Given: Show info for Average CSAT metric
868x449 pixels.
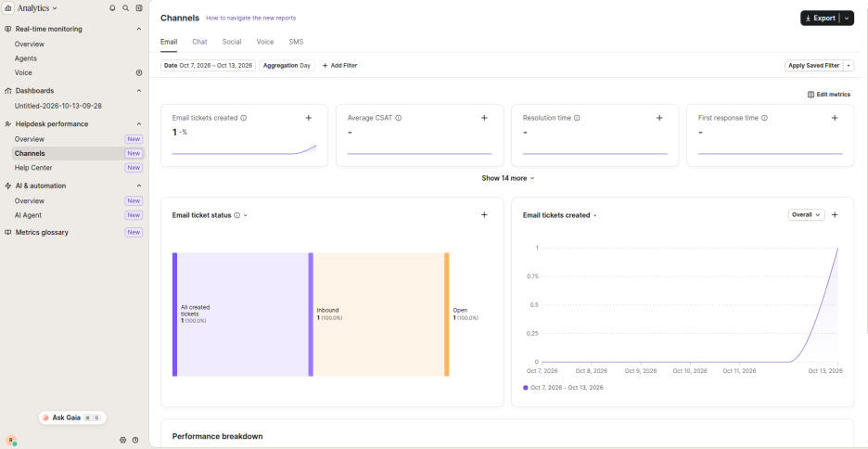Looking at the screenshot, I should [x=399, y=118].
